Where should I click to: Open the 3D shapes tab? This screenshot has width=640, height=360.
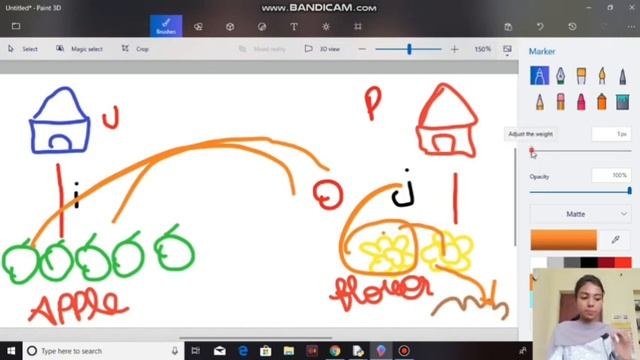tap(230, 27)
